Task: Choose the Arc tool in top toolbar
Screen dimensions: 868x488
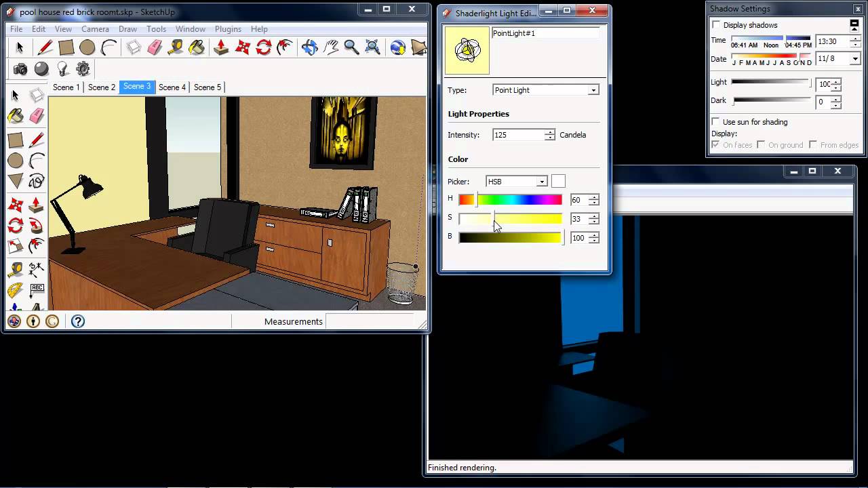Action: click(x=108, y=47)
